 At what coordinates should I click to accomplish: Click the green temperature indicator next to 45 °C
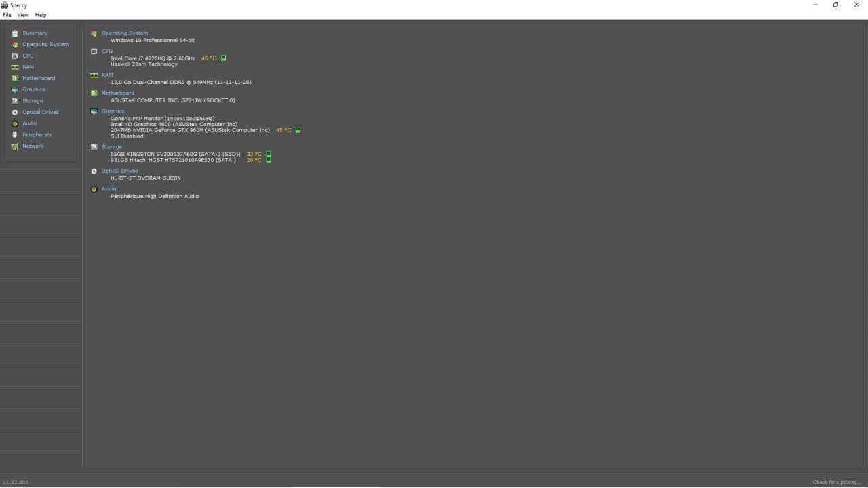(298, 130)
